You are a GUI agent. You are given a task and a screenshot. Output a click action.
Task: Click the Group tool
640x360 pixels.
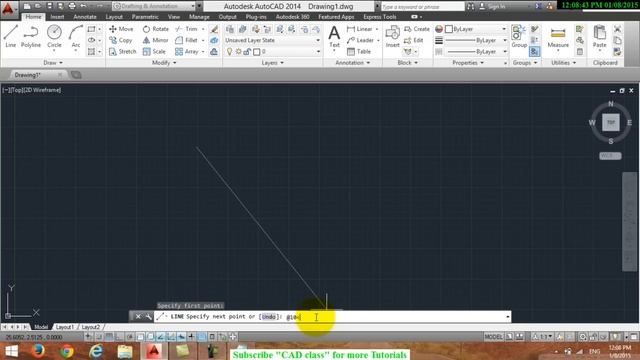(519, 37)
